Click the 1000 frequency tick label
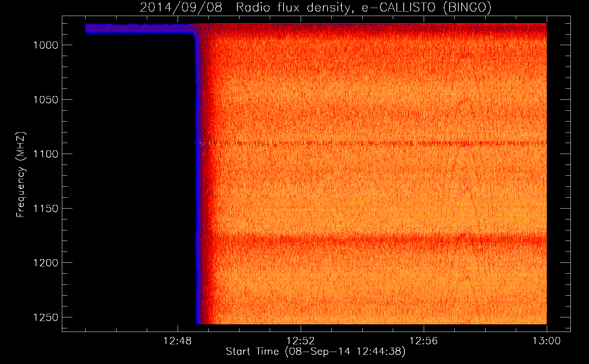Screen dimensions: 589x364 click(46, 45)
